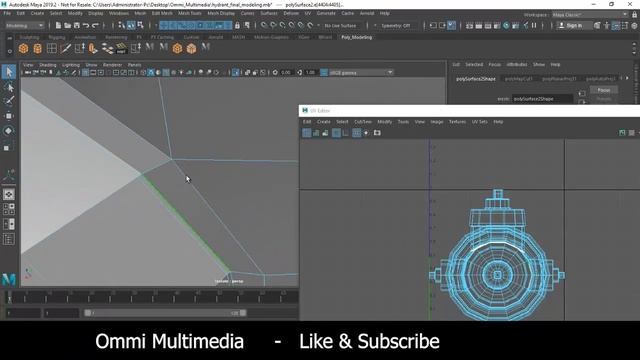Click the four-pane grid icon on shelf
Screen dimensions: 640x360
(x=51, y=49)
